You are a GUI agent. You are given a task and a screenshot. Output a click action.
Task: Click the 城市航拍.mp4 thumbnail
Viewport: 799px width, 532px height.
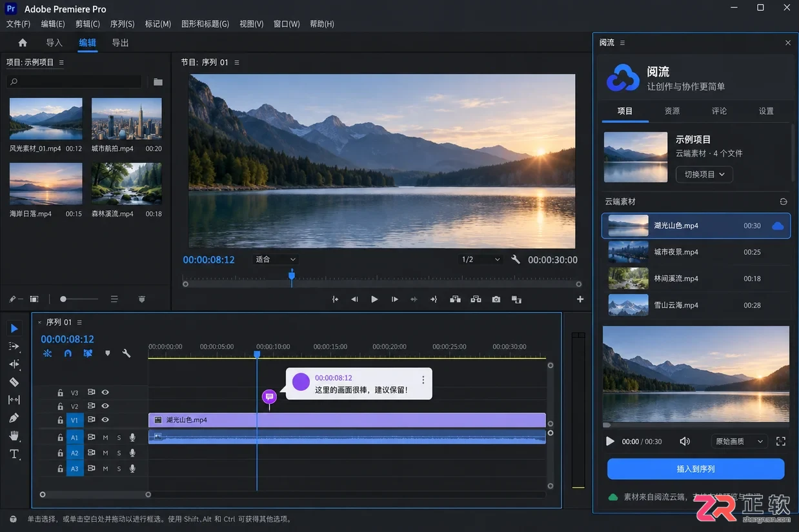point(126,119)
